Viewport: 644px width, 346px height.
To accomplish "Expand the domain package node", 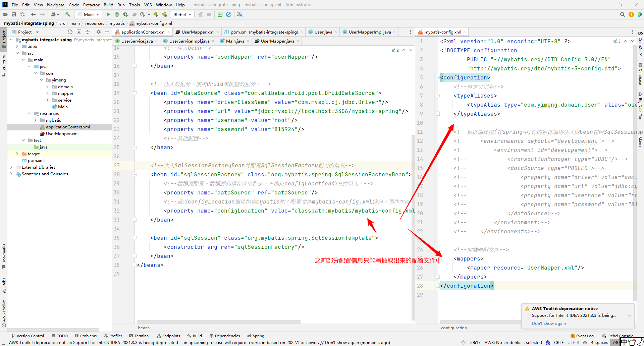I will [x=47, y=86].
